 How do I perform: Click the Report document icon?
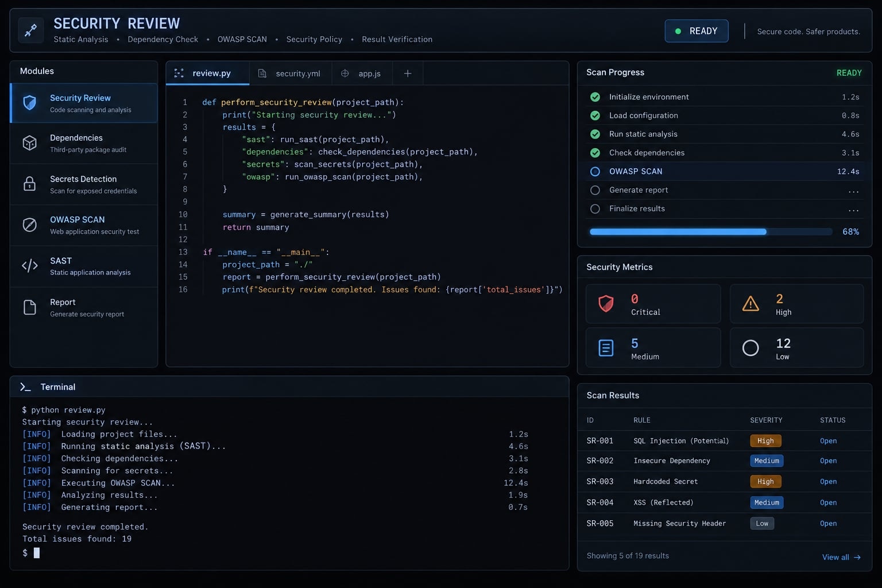click(29, 307)
